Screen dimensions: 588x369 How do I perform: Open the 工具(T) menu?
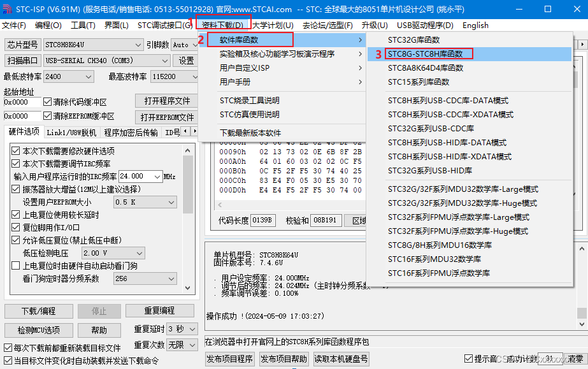tap(83, 25)
